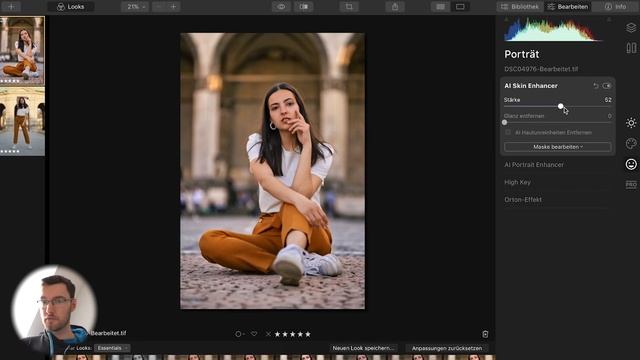Open the 21% zoom level dropdown
This screenshot has width=640, height=360.
[135, 7]
